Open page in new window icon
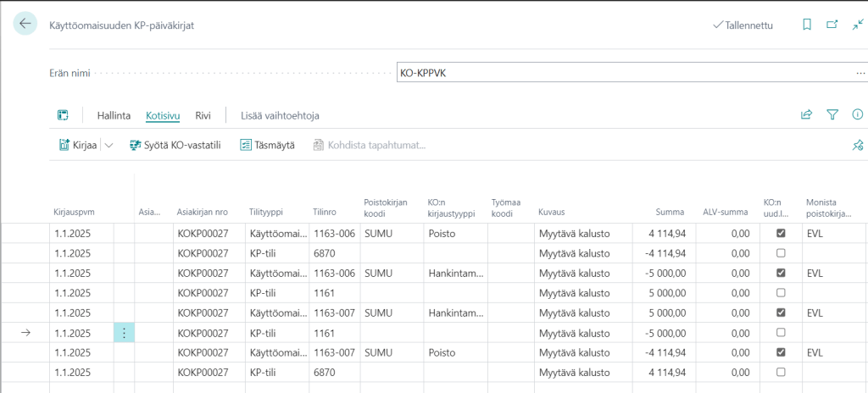Image resolution: width=868 pixels, height=393 pixels. pos(832,25)
